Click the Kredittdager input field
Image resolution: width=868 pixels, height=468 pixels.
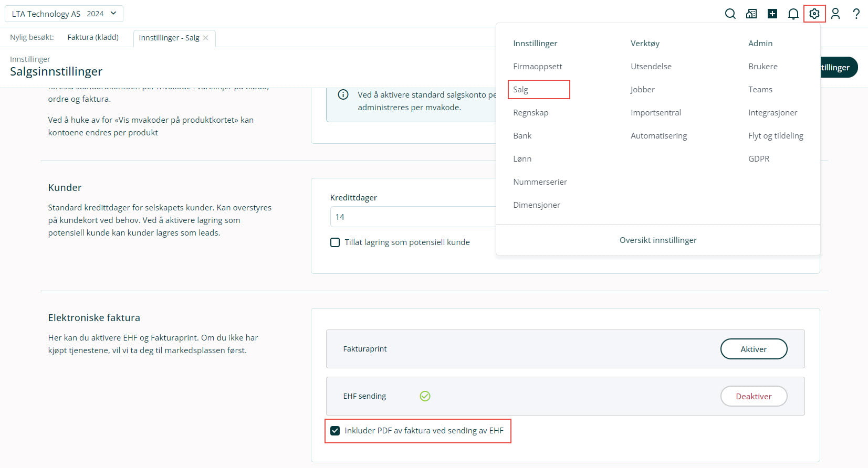(412, 217)
